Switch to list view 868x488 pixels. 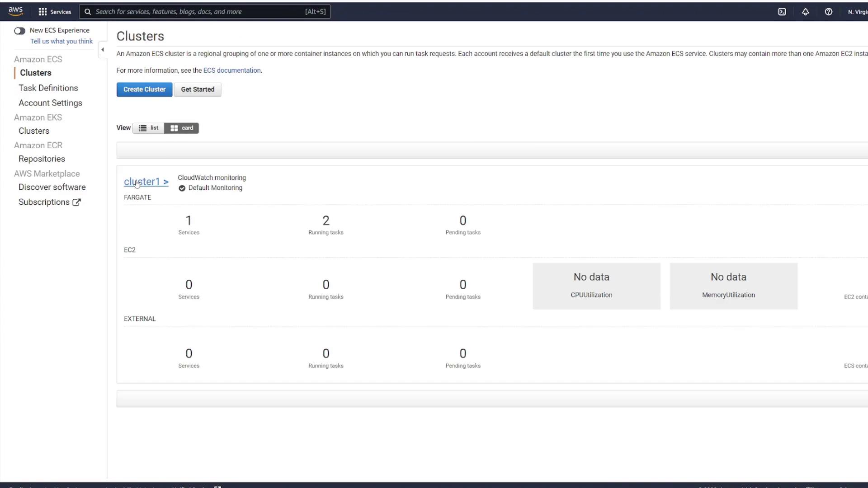coord(149,128)
